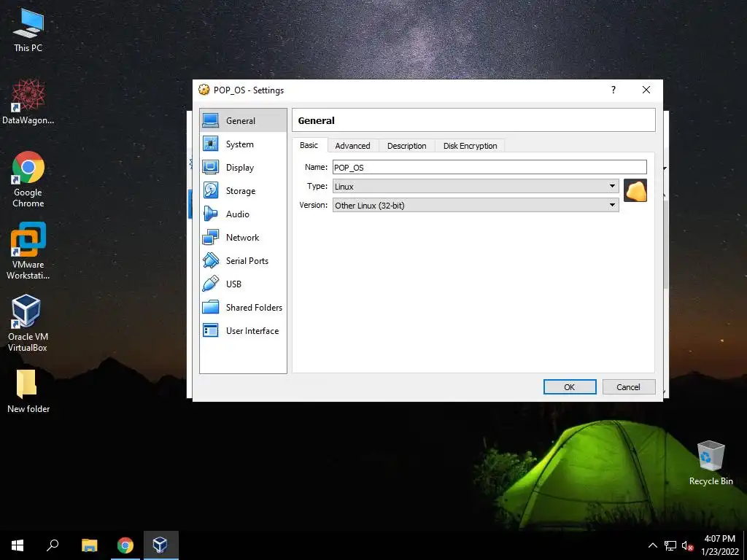Click OK to save settings
The height and width of the screenshot is (560, 747).
[570, 387]
